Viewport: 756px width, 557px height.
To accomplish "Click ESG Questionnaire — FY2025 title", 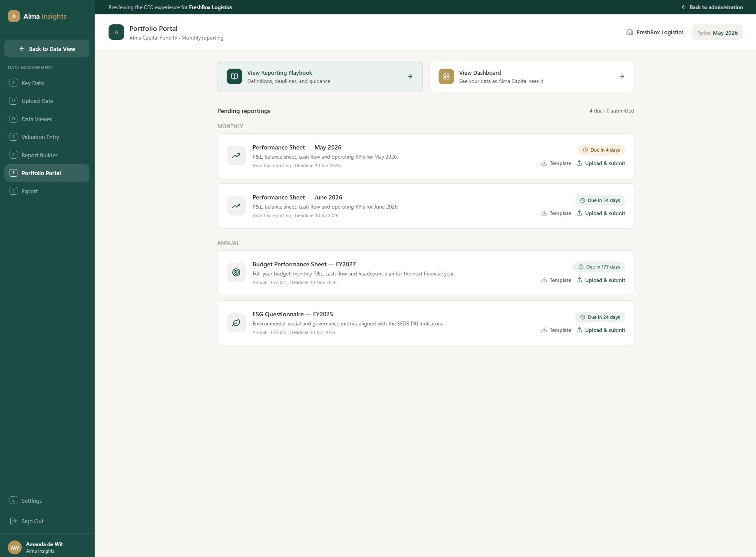I will tap(293, 314).
